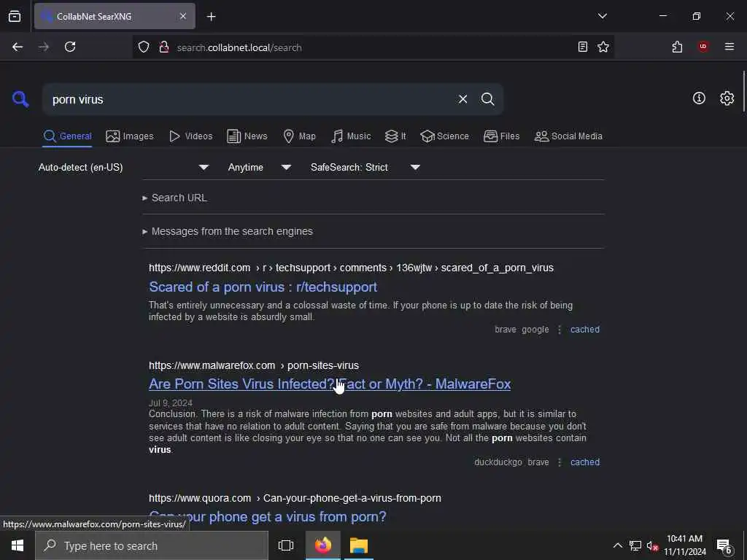Open a new browser tab
The height and width of the screenshot is (560, 747).
click(x=212, y=17)
